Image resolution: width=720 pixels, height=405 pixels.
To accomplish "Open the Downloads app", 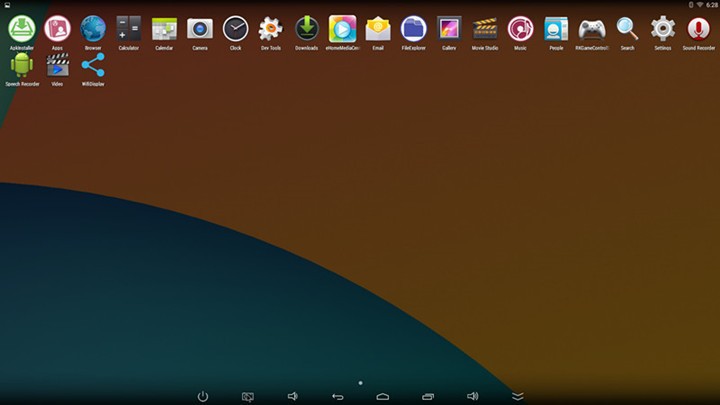I will pos(306,30).
